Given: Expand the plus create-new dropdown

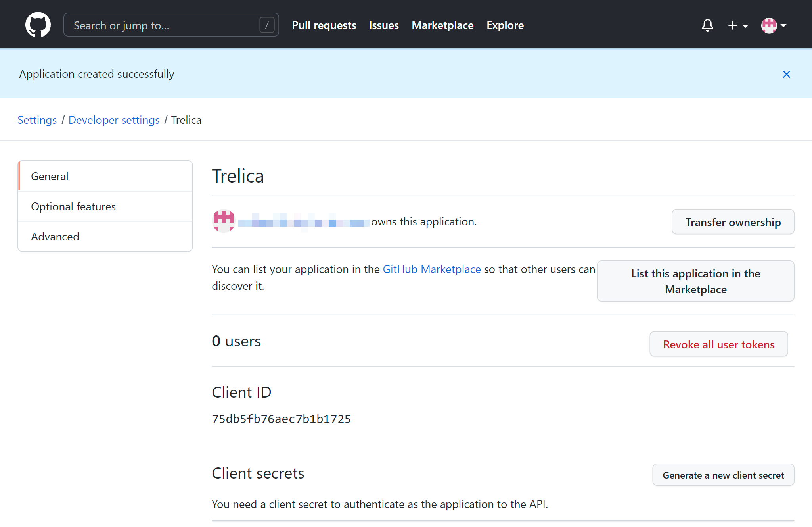Looking at the screenshot, I should 738,25.
